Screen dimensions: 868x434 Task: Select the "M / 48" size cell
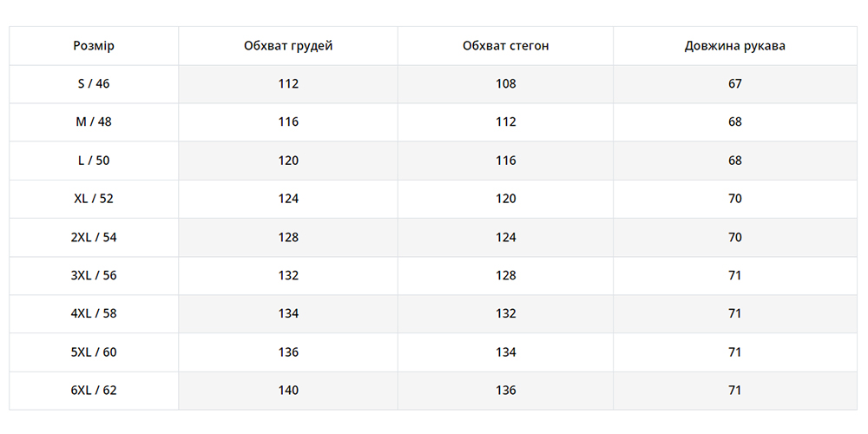coord(94,122)
